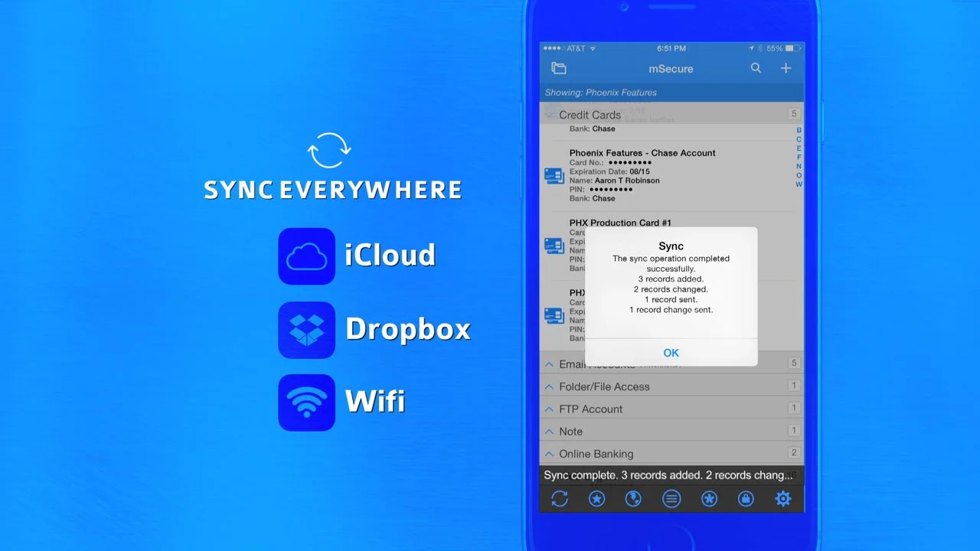Tap the asterisk password icon

click(x=709, y=499)
